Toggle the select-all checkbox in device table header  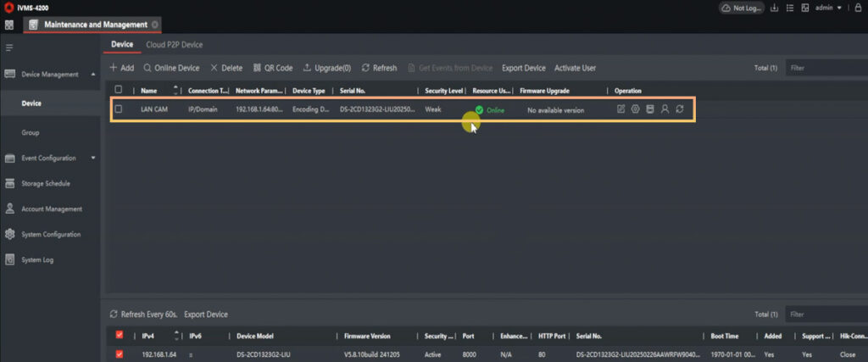point(119,90)
